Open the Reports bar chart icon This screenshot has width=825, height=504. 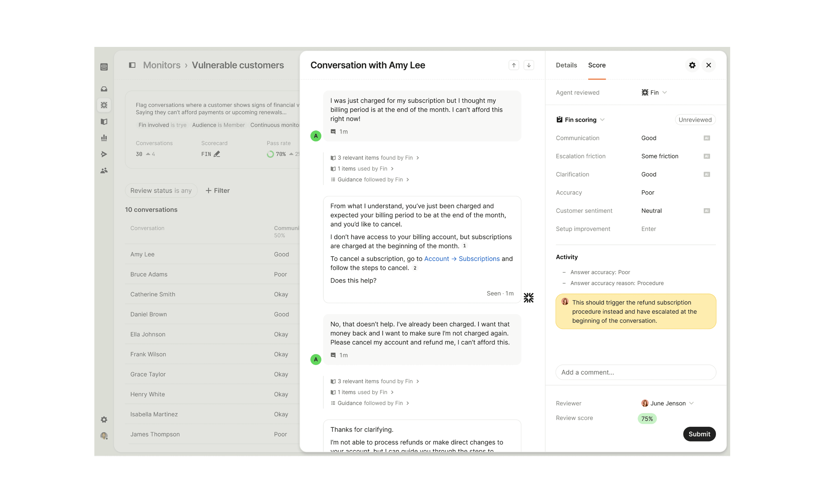(x=104, y=137)
